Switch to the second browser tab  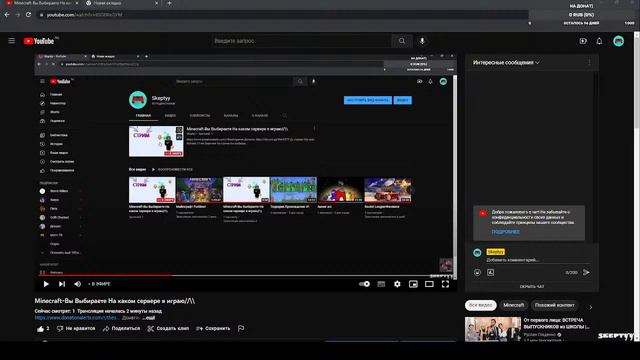pyautogui.click(x=122, y=3)
